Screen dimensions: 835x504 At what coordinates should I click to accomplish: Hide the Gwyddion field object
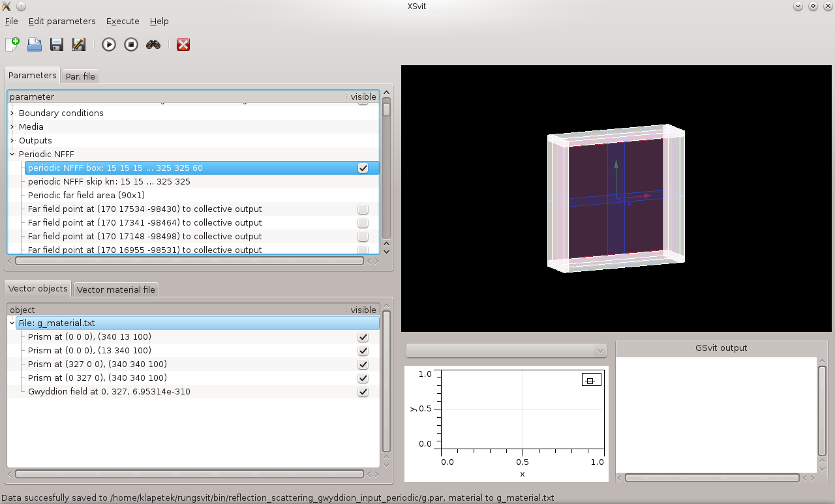pyautogui.click(x=363, y=392)
